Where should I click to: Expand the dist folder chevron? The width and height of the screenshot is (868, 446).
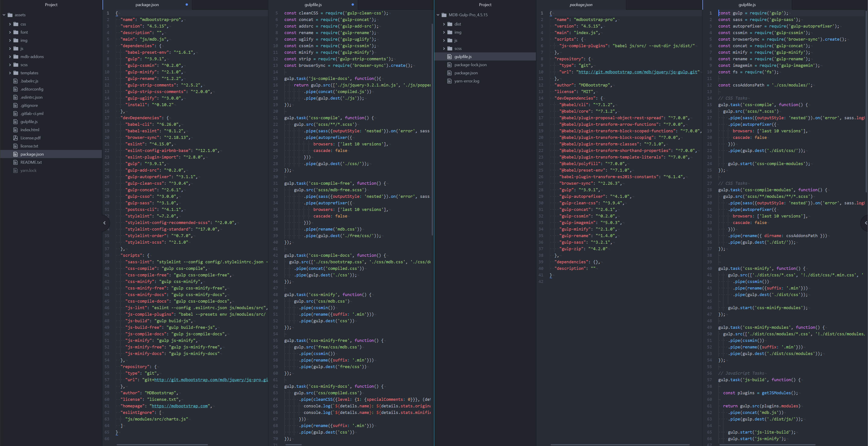click(x=444, y=24)
